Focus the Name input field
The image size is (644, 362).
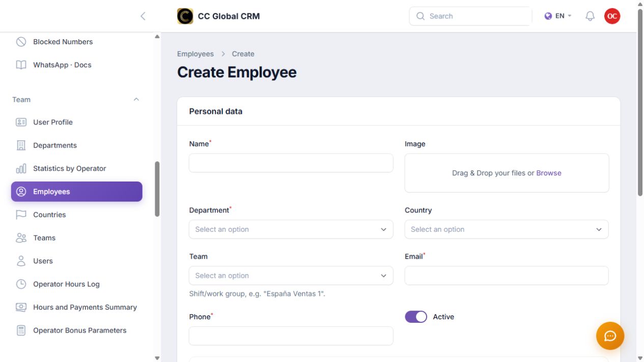pyautogui.click(x=291, y=163)
